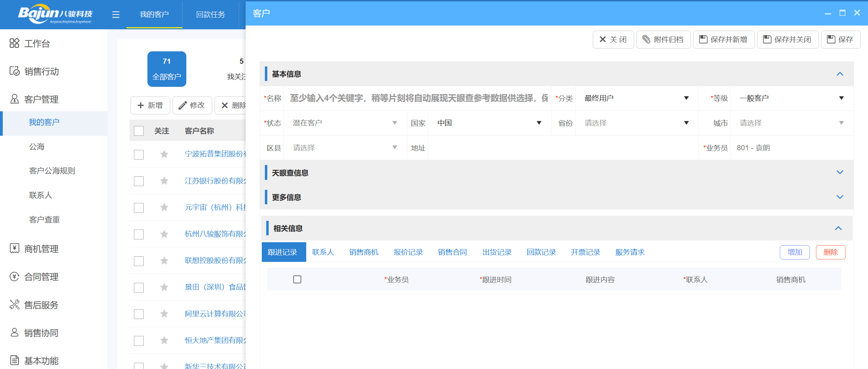The height and width of the screenshot is (369, 868).
Task: Switch to the 回款任务 tab
Action: [211, 15]
